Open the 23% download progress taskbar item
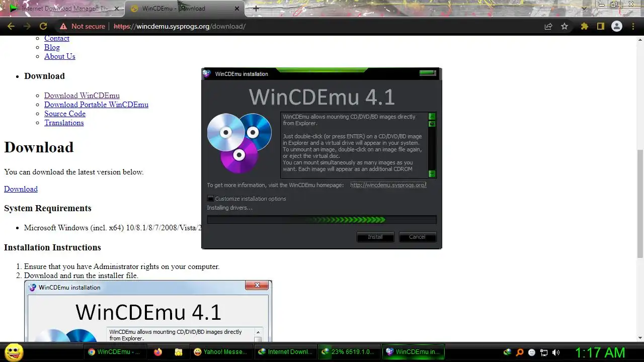 point(349,352)
